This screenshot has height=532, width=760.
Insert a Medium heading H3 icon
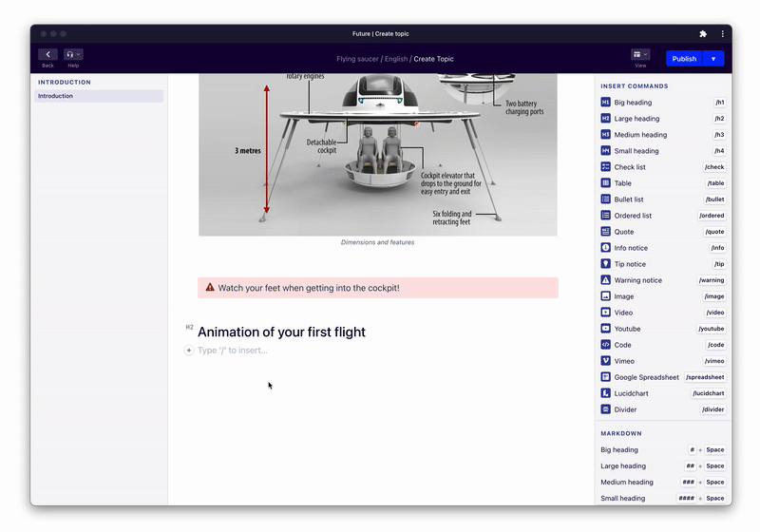coord(605,135)
